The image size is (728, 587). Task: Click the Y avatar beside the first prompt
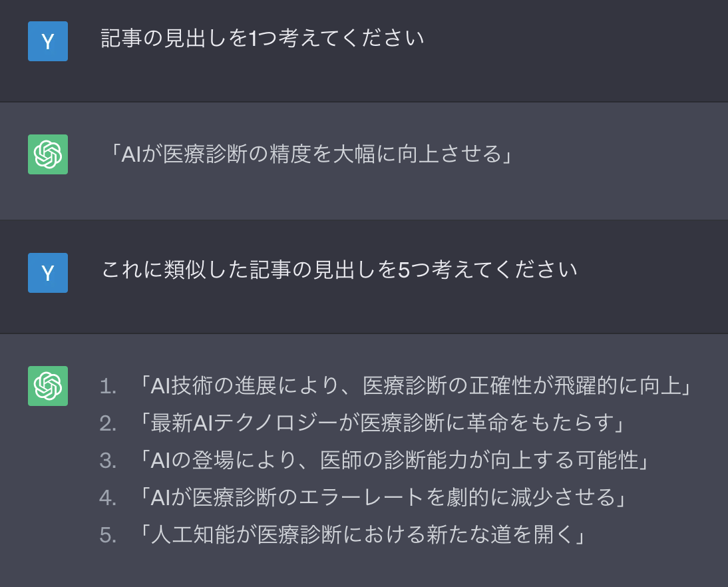click(48, 41)
